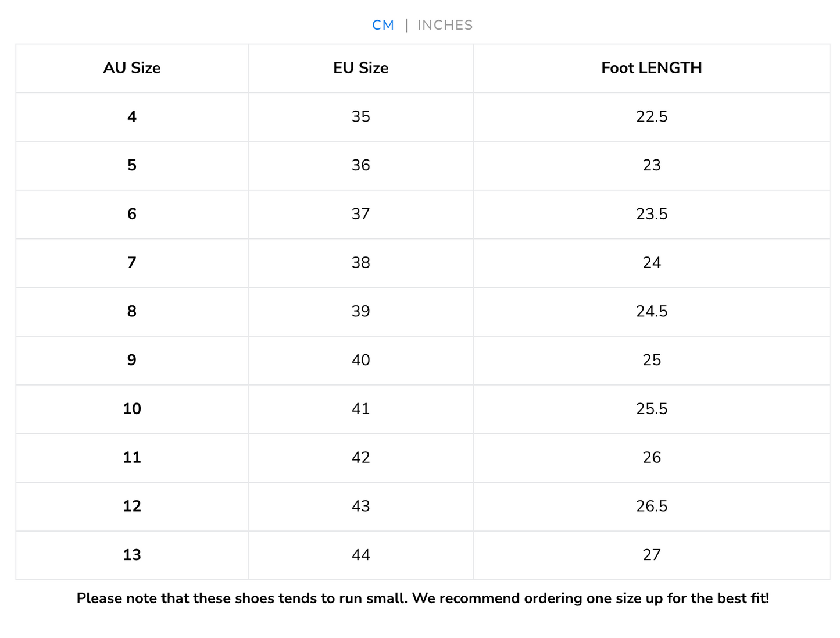Select AU size 10 cell
Screen dimensions: 840x638
132,409
